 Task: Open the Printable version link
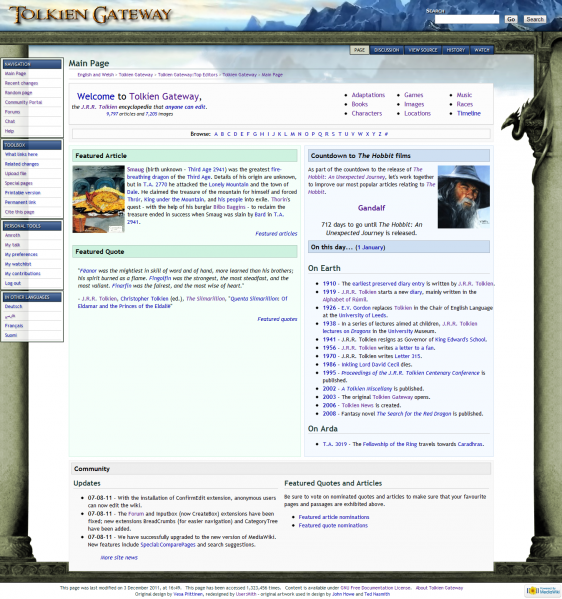coord(23,193)
